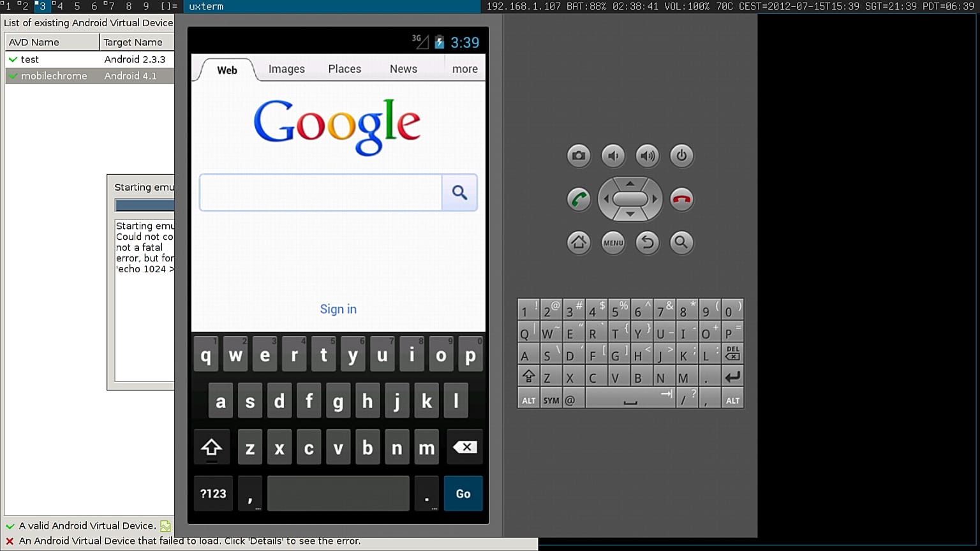Click the 'Target Name' column header
This screenshot has width=980, height=551.
[137, 42]
